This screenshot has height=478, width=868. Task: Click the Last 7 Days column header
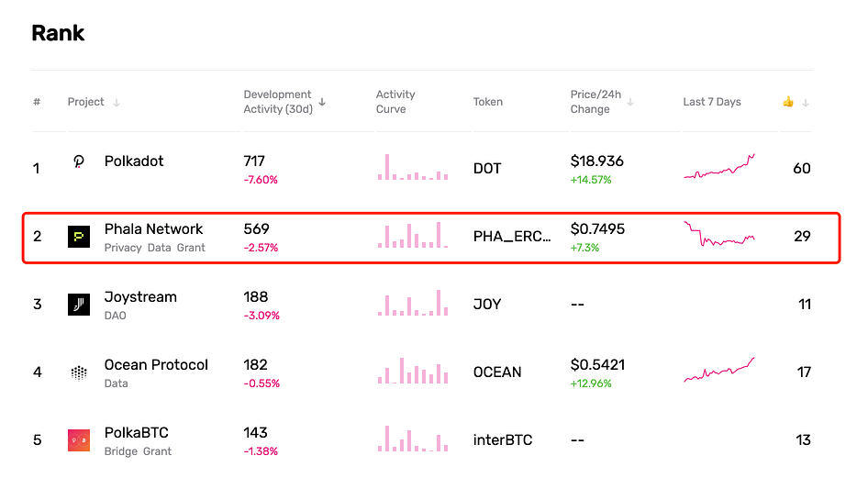(x=712, y=102)
